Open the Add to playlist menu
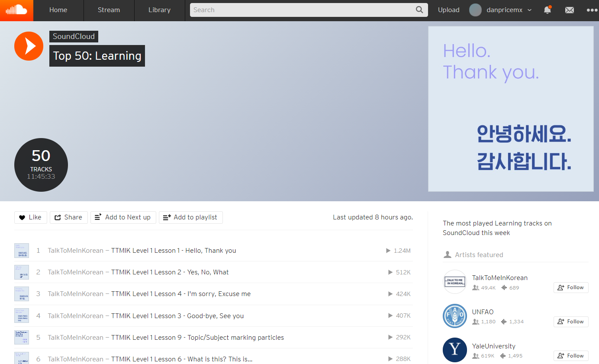 [190, 217]
